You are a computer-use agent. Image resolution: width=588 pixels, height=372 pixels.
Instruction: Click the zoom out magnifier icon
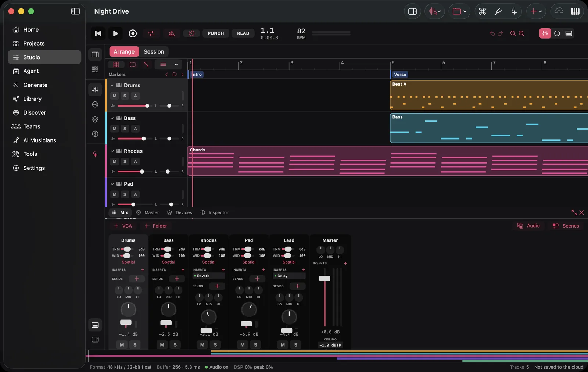(x=513, y=33)
